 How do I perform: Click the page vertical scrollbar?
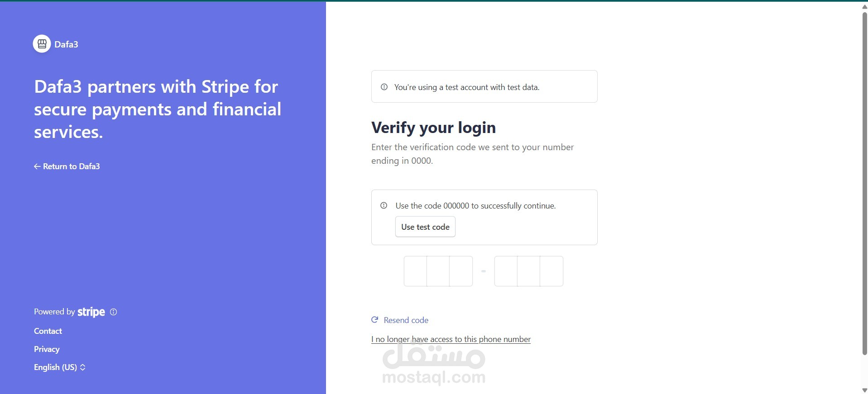[864, 181]
